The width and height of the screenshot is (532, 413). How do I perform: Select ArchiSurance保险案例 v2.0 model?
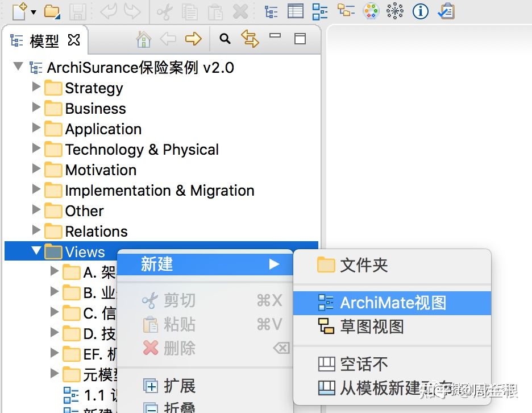pyautogui.click(x=140, y=67)
